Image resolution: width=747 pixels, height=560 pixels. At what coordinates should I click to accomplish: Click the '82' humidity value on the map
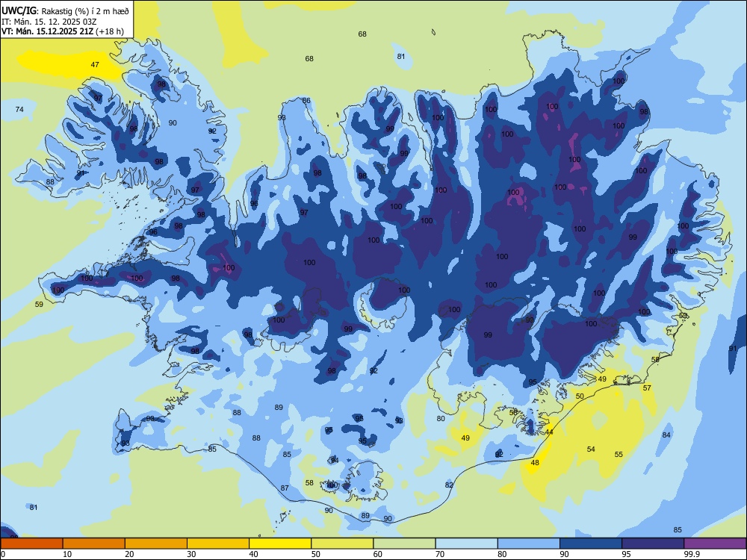pos(449,485)
